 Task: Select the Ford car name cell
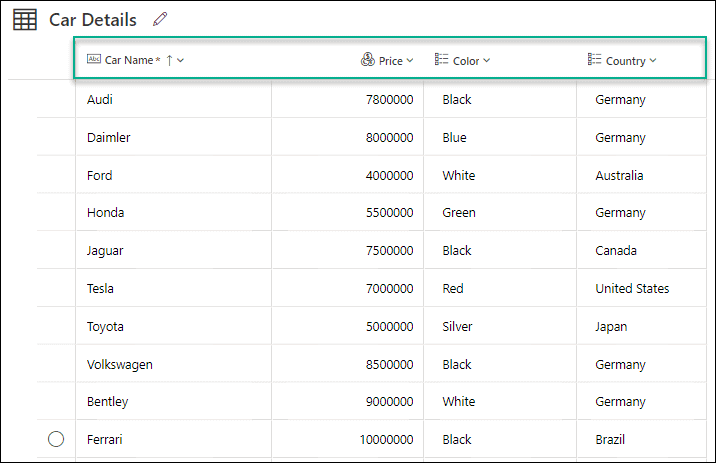174,175
